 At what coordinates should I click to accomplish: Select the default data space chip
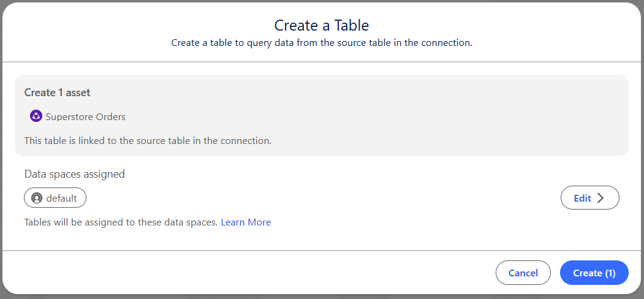click(55, 198)
